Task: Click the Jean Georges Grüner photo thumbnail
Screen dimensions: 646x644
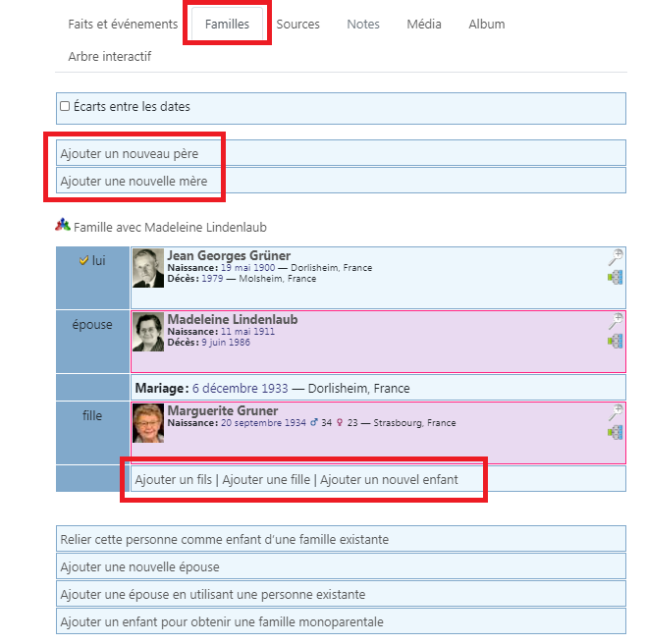Action: tap(148, 268)
